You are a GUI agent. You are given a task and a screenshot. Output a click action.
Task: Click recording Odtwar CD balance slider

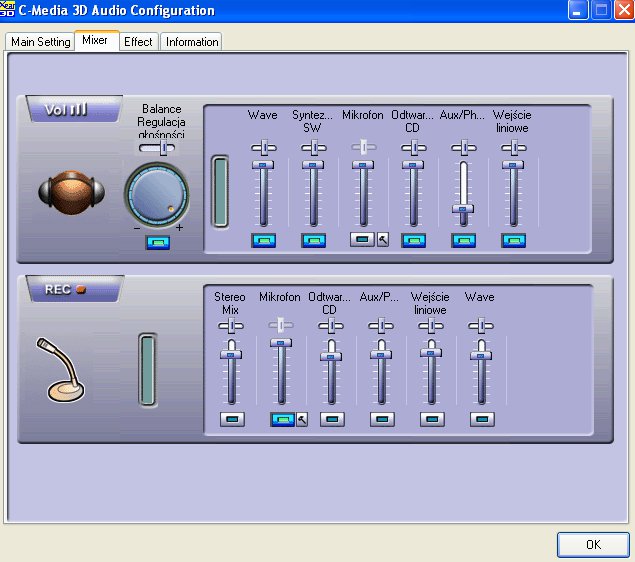tap(331, 326)
